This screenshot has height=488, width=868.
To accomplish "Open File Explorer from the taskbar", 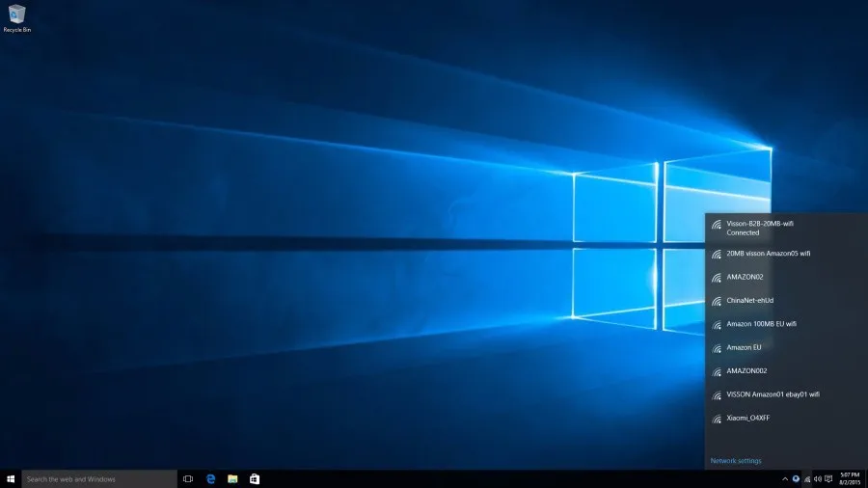I will click(232, 479).
